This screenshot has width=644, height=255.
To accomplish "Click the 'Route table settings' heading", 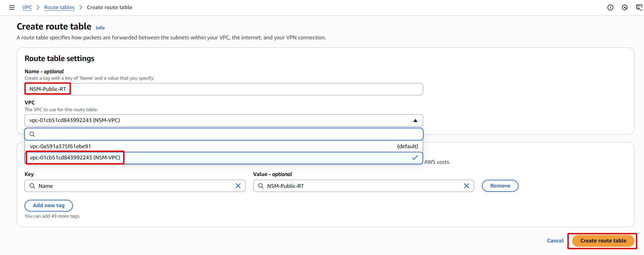I will pos(59,59).
